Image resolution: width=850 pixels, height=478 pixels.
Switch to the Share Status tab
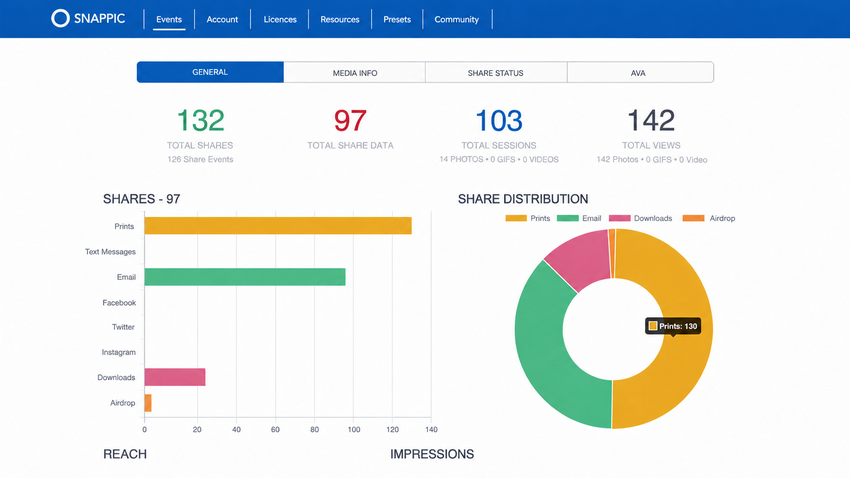tap(496, 73)
